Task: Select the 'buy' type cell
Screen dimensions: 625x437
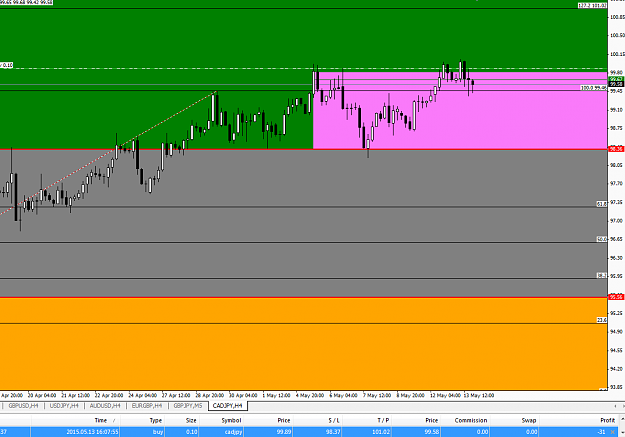Action: 158,432
